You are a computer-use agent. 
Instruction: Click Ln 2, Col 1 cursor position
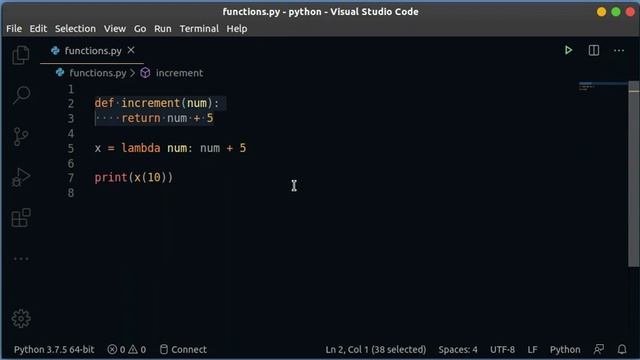tap(376, 349)
